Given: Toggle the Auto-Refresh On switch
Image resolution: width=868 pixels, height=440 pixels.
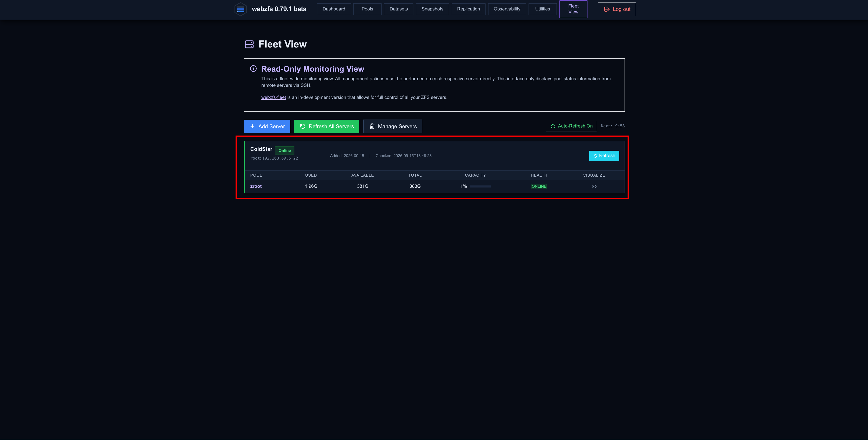Looking at the screenshot, I should 571,126.
